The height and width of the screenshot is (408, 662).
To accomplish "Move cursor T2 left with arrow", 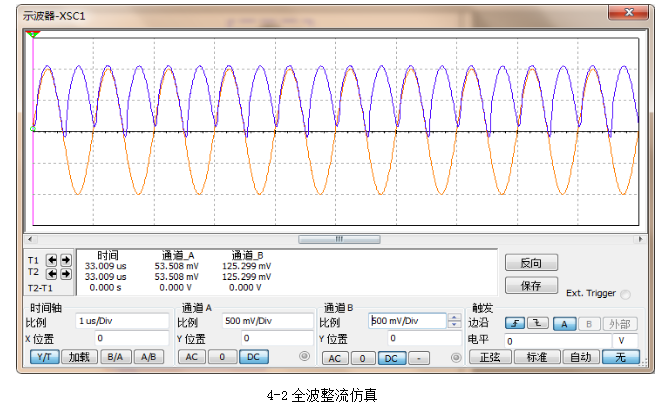I will click(x=52, y=274).
